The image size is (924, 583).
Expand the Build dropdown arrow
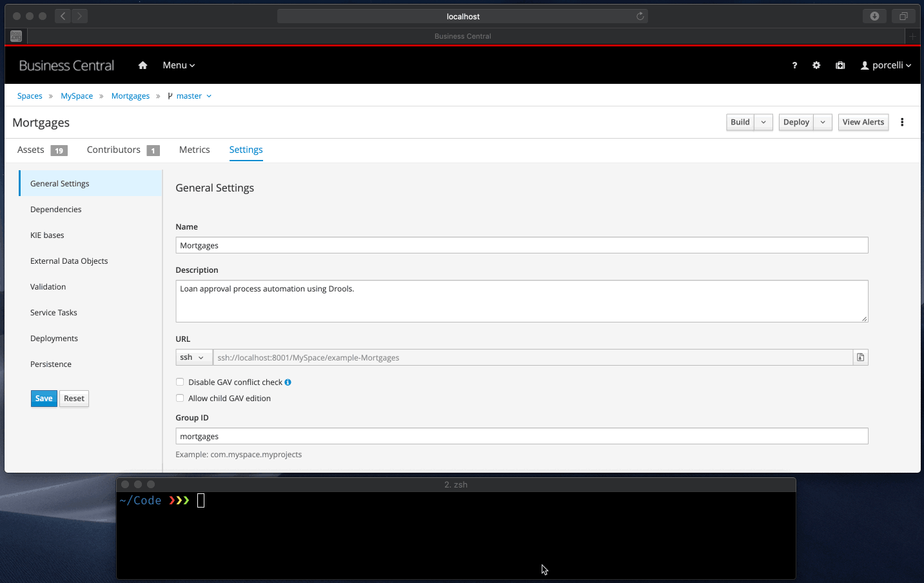coord(763,123)
